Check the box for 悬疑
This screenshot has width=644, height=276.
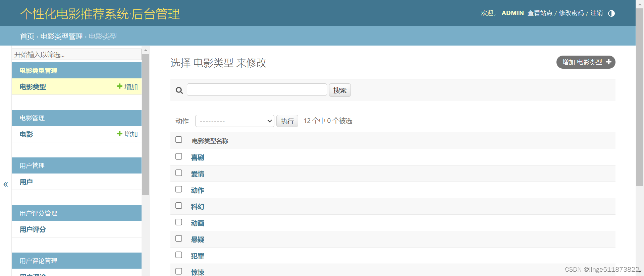[179, 238]
